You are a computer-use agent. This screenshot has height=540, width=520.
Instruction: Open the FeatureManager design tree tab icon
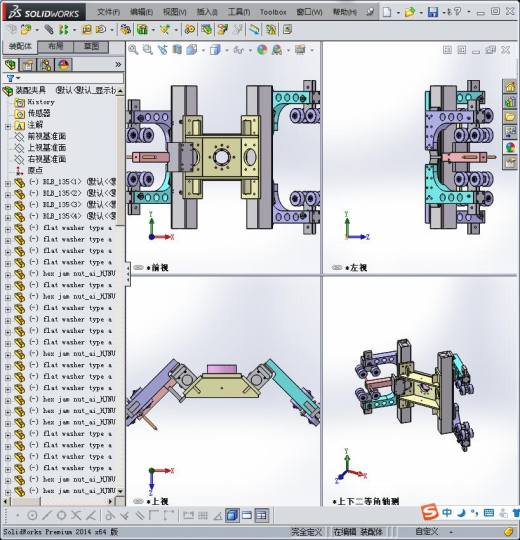pyautogui.click(x=10, y=65)
